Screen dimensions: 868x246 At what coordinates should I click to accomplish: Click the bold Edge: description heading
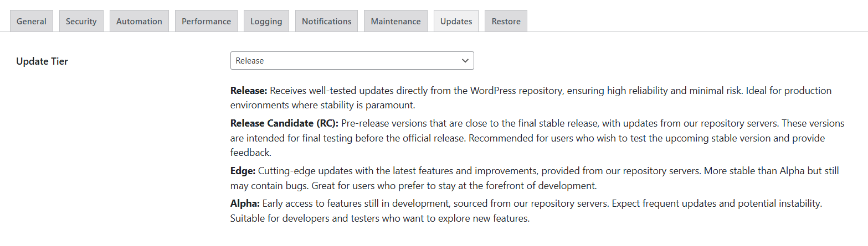243,171
